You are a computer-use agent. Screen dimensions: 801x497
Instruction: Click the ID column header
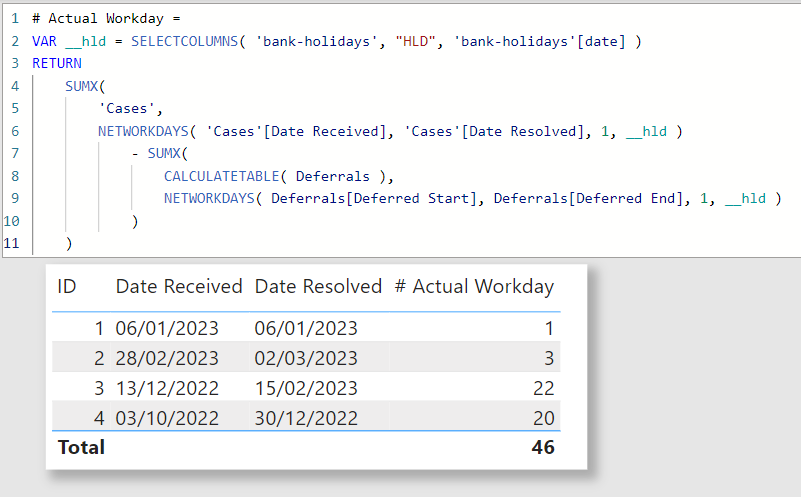coord(66,287)
